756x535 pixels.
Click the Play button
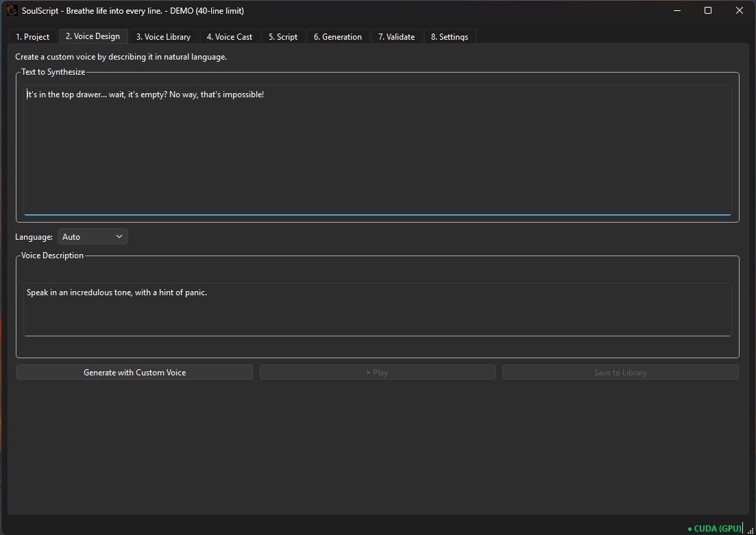[x=378, y=372]
